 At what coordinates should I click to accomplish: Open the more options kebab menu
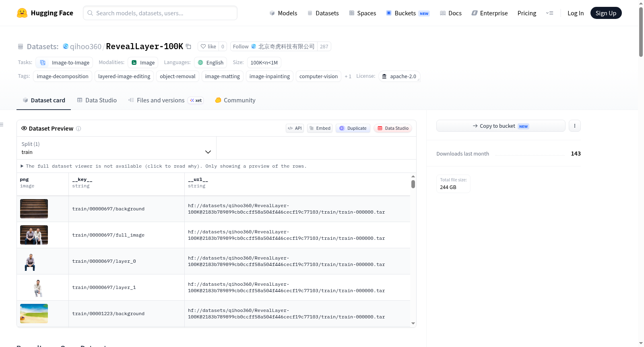pyautogui.click(x=575, y=126)
